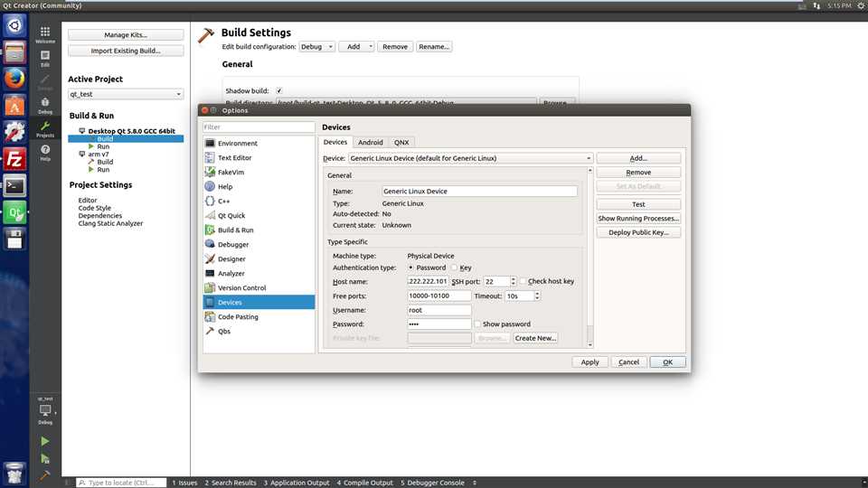The width and height of the screenshot is (868, 488).
Task: Select FakeVim options category
Action: click(259, 172)
